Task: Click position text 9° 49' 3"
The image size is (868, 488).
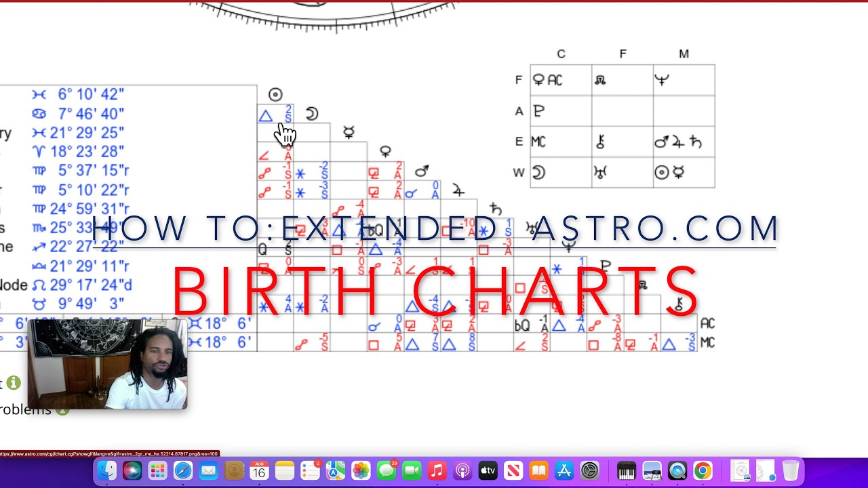Action: (x=91, y=304)
